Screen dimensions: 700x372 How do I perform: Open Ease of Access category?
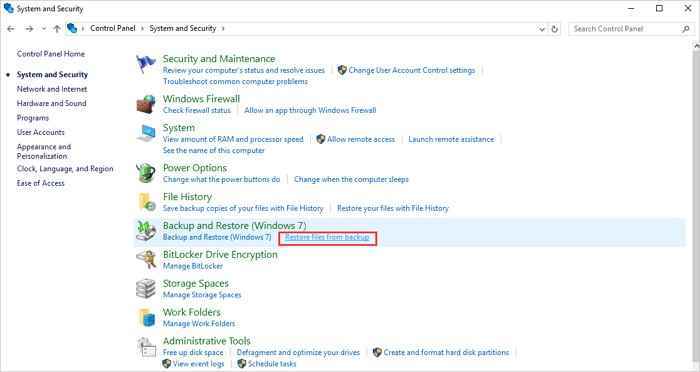point(41,183)
